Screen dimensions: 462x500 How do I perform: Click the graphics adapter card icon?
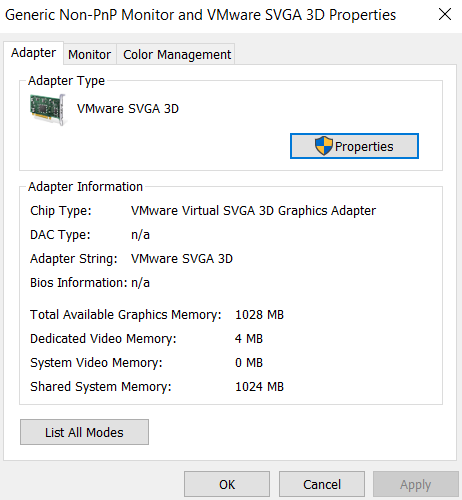[x=48, y=109]
